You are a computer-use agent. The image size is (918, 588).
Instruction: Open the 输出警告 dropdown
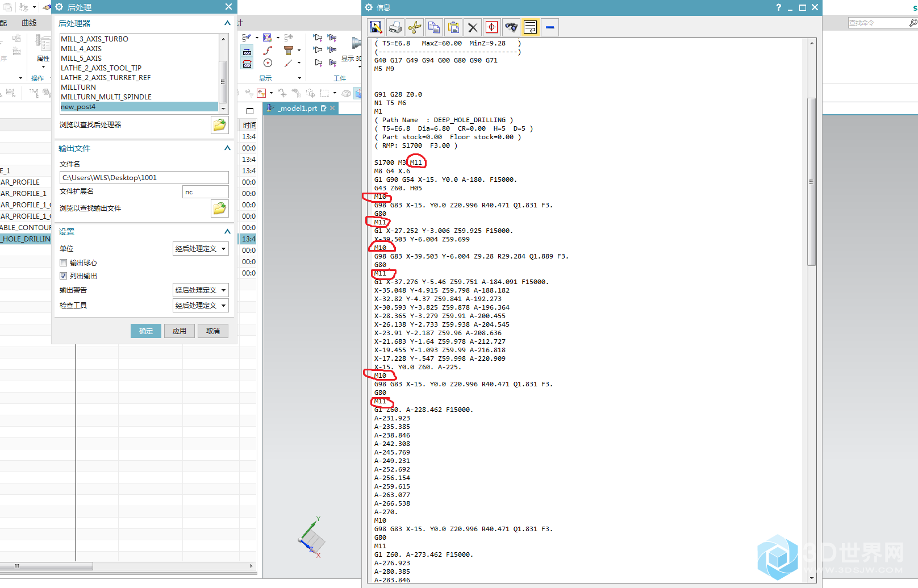tap(201, 290)
